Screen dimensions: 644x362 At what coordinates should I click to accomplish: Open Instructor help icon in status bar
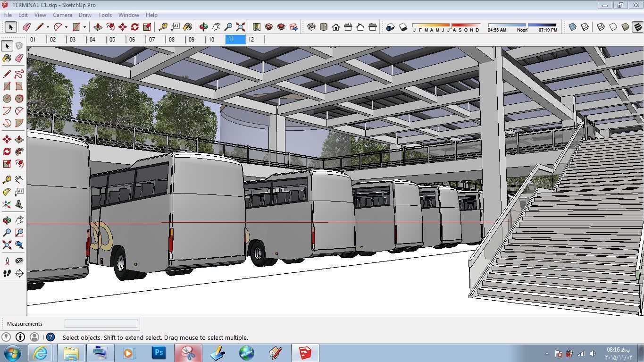coord(50,337)
